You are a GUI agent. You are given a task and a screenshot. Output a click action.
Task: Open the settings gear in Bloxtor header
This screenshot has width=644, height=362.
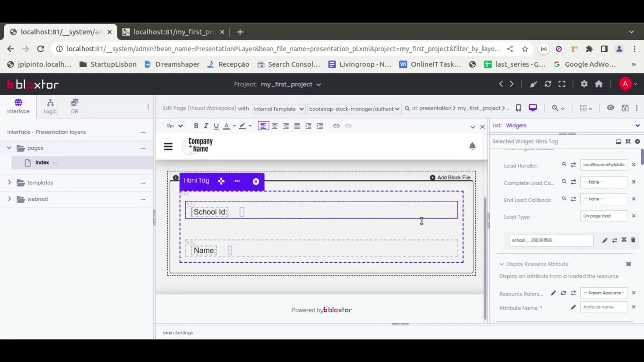click(584, 84)
